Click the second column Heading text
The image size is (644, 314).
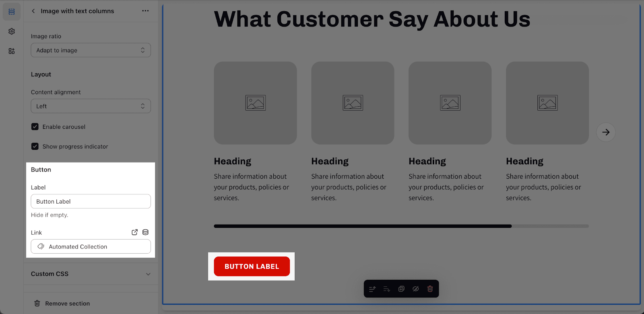[330, 161]
